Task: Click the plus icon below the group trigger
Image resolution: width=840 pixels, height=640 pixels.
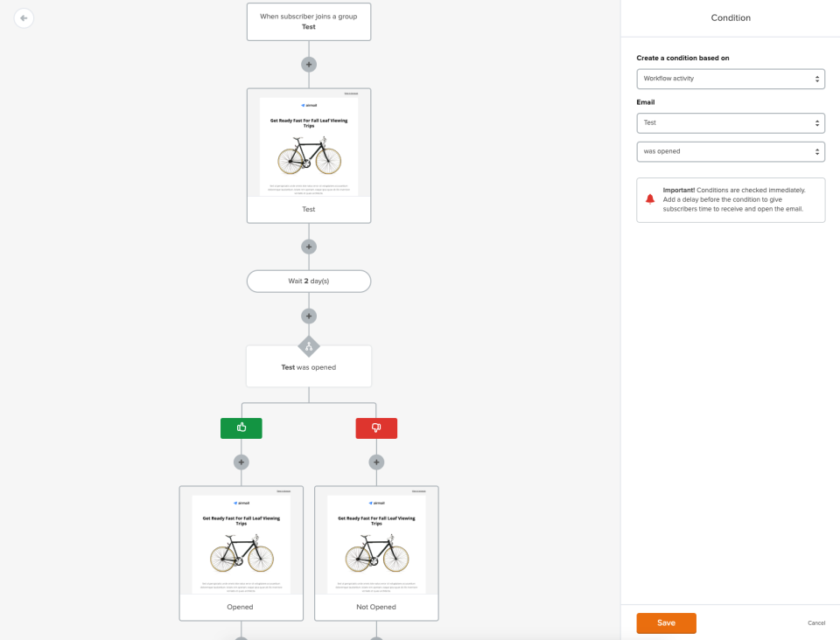Action: [308, 64]
